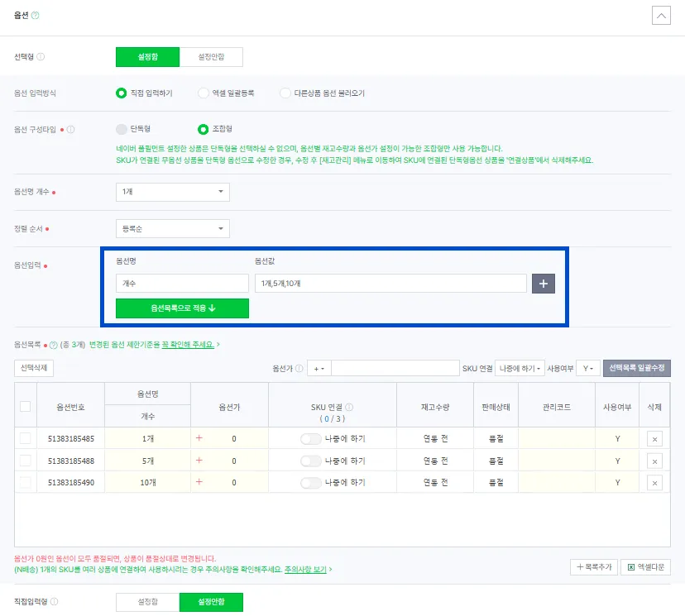Open the 정렬 순서 dropdown showing 등록순

coord(173,229)
